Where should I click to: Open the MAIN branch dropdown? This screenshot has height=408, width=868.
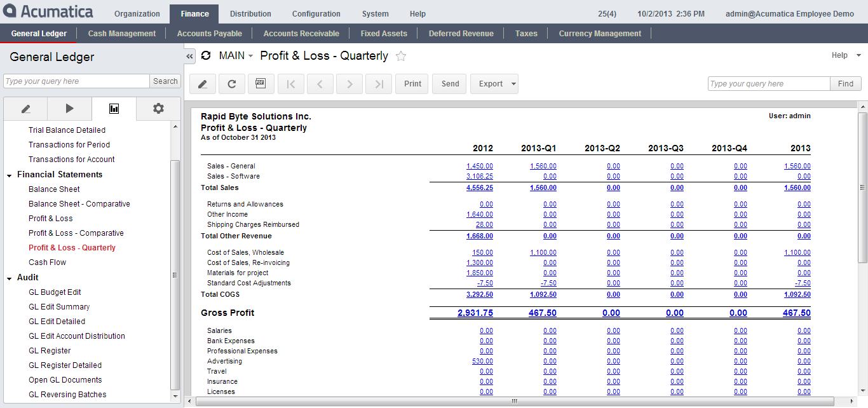click(x=236, y=56)
